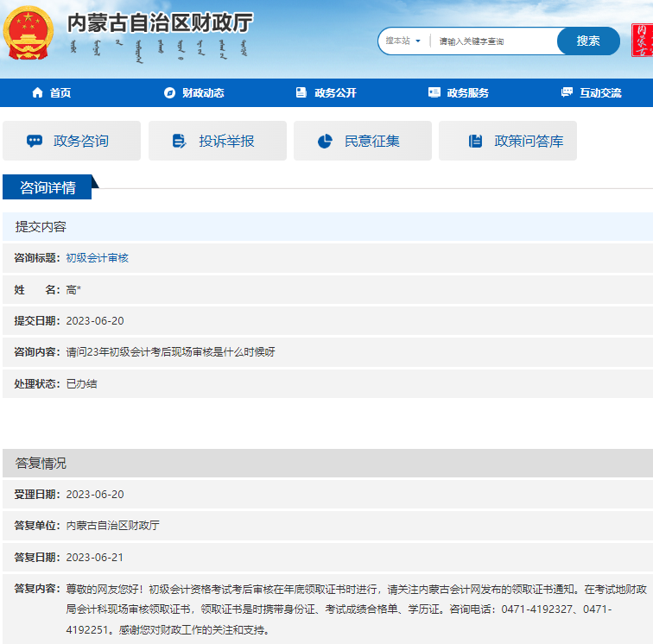Click the home icon in navigation bar
The height and width of the screenshot is (644, 653).
(x=37, y=93)
